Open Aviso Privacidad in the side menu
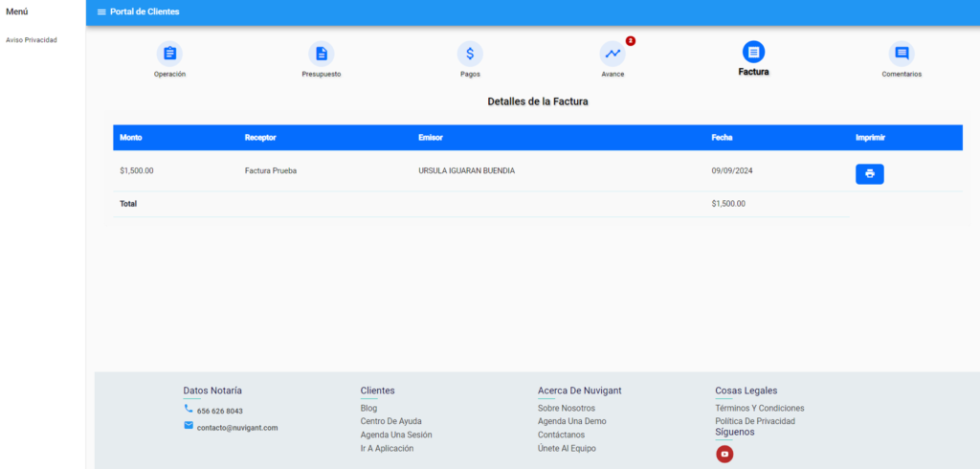The image size is (980, 469). pos(32,40)
